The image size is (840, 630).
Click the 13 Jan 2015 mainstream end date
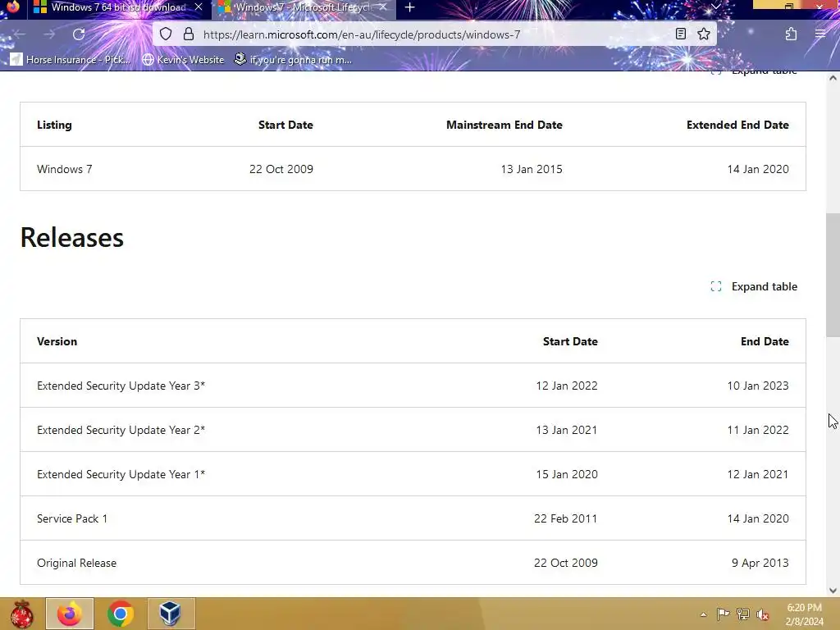tap(532, 169)
